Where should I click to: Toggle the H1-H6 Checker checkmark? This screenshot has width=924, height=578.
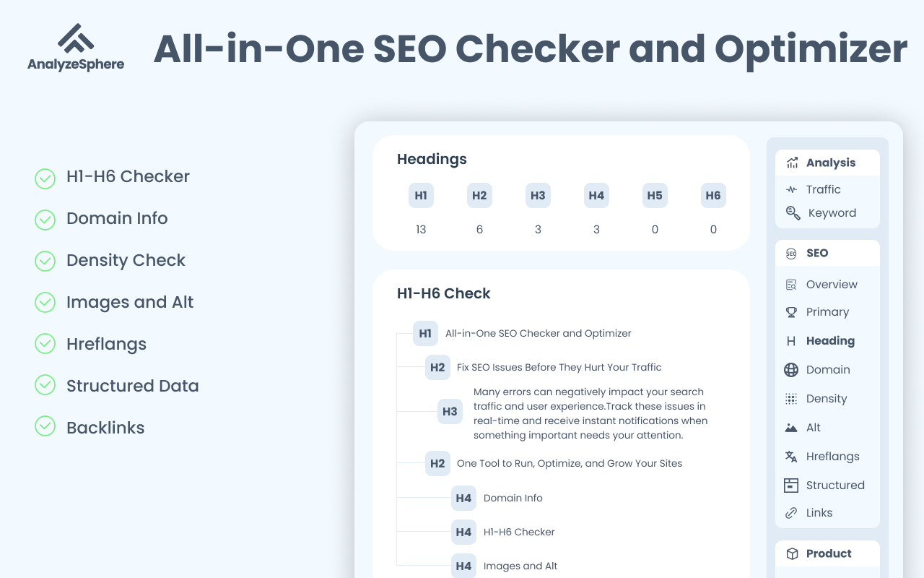45,178
